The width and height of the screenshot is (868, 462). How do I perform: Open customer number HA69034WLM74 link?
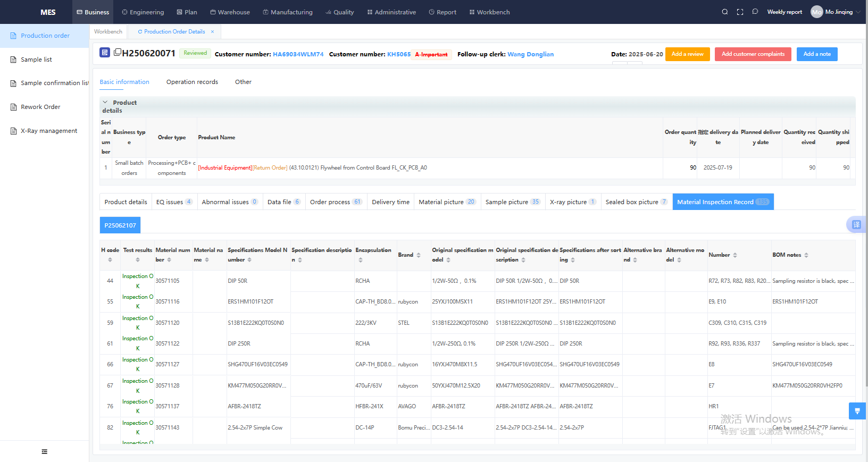(298, 54)
